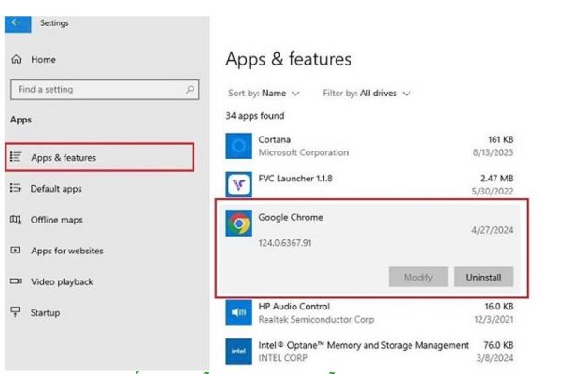
Task: Select the Google Chrome entry name
Action: tap(291, 217)
